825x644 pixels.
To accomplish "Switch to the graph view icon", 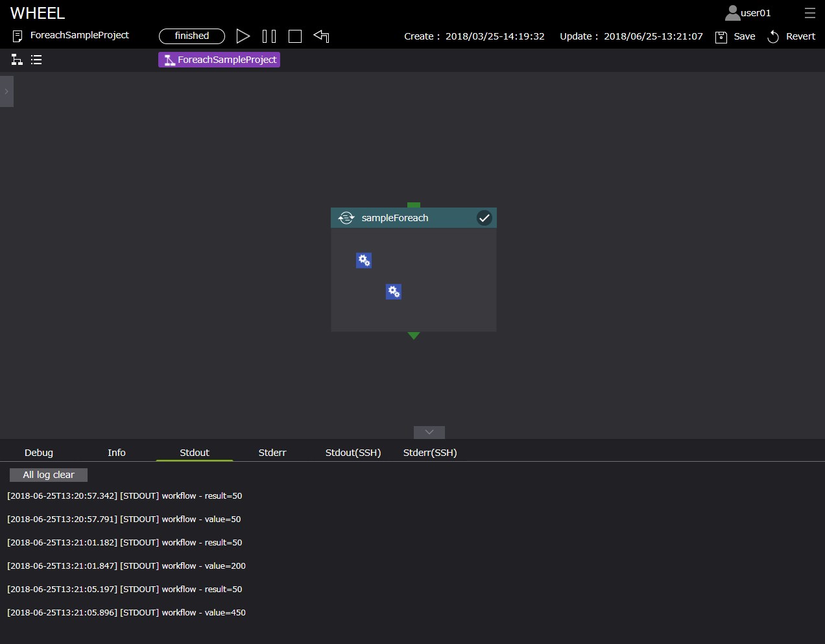I will pyautogui.click(x=17, y=60).
